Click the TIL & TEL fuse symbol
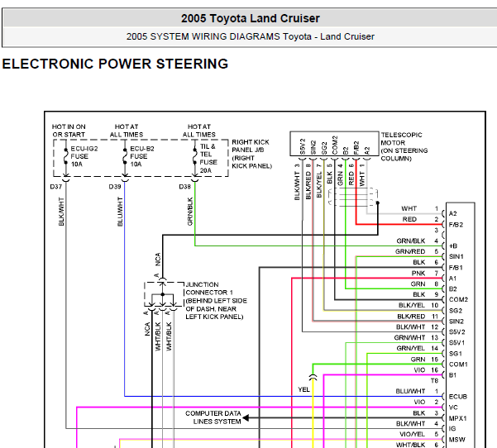The image size is (497, 448). 195,156
